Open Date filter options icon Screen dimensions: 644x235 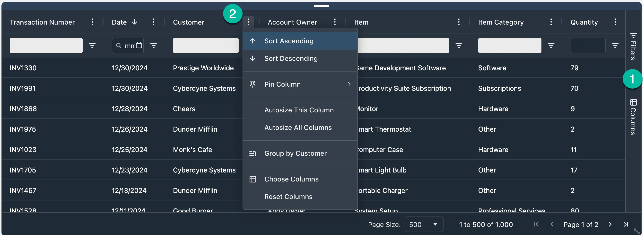click(x=154, y=45)
